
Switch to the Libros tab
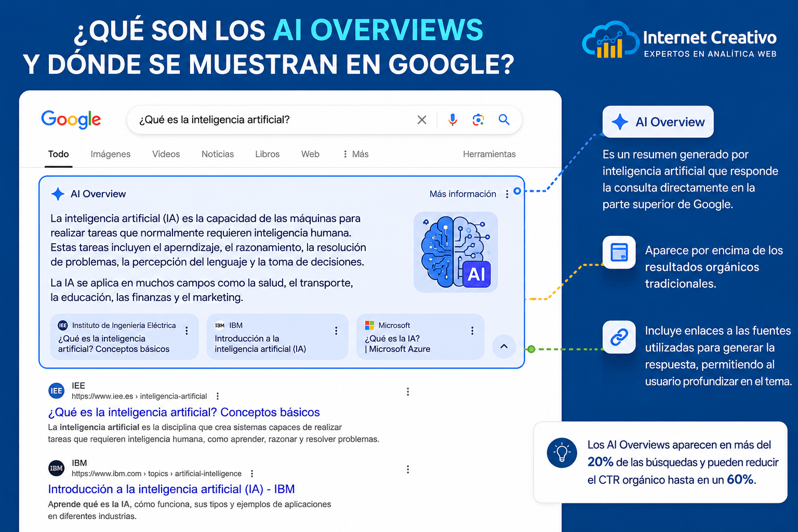point(267,154)
